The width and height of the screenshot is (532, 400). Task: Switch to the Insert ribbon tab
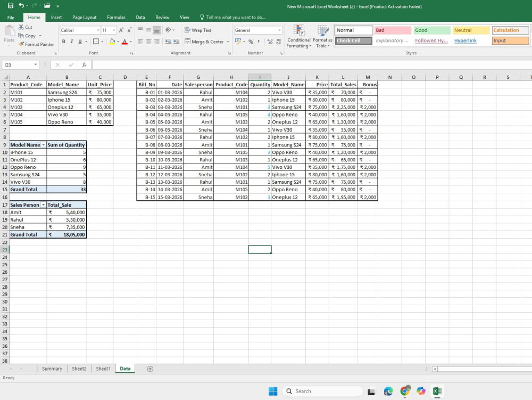tap(56, 18)
